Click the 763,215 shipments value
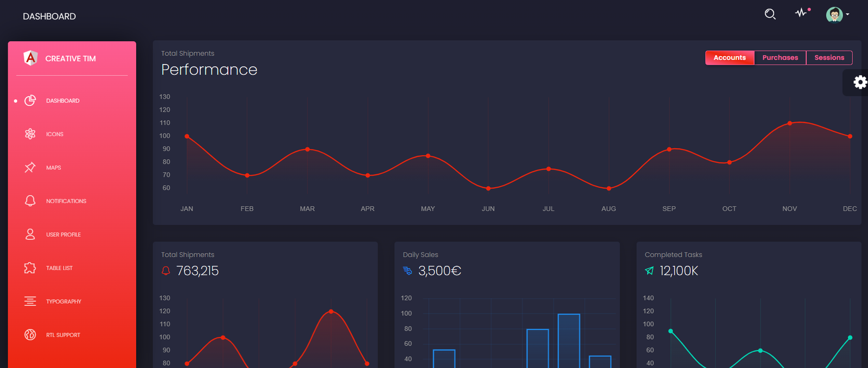868x368 pixels. coord(197,271)
